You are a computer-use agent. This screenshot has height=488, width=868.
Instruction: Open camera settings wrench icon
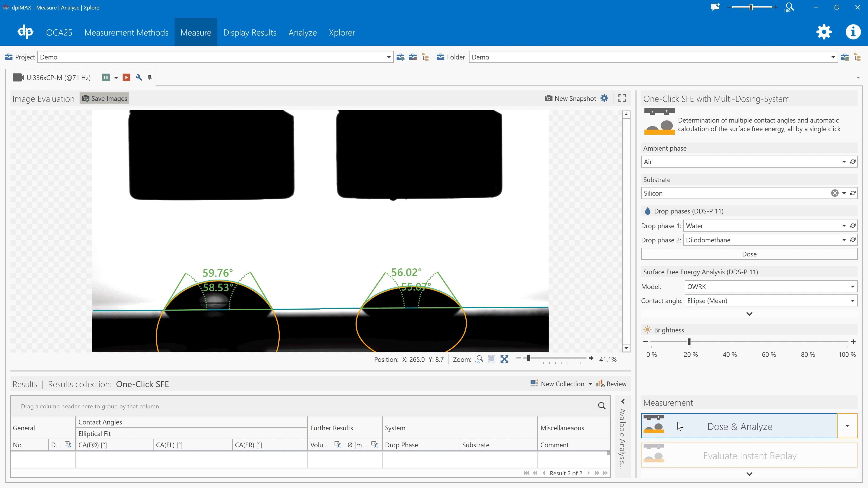coord(139,78)
